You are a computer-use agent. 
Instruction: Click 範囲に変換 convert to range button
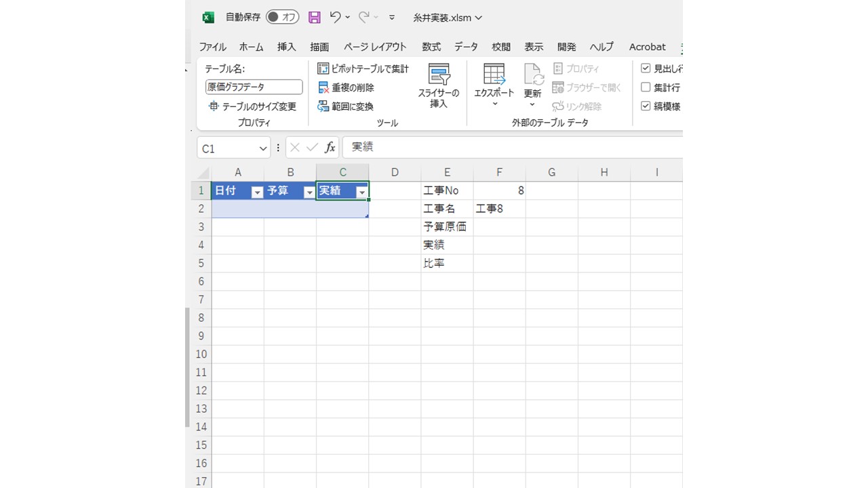(346, 106)
